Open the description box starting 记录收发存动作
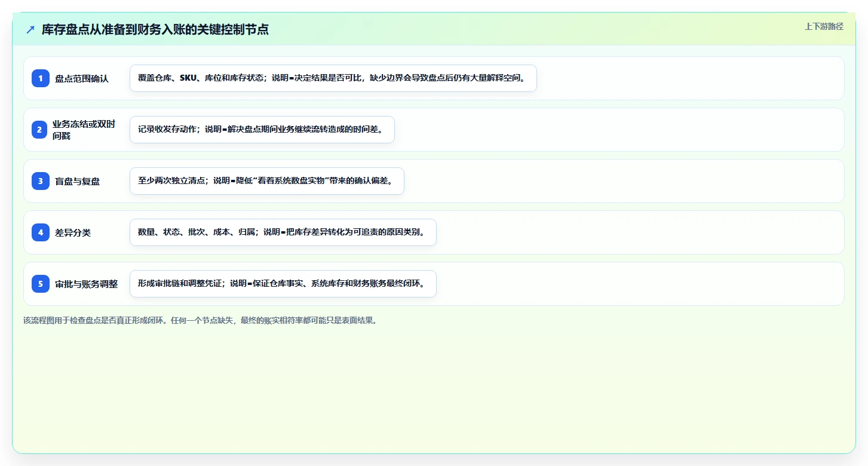 pyautogui.click(x=262, y=130)
